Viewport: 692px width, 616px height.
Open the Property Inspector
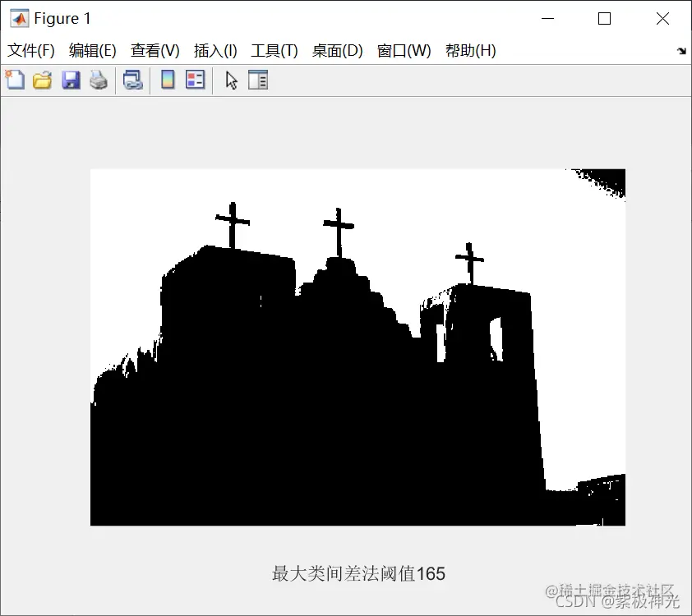pos(258,80)
